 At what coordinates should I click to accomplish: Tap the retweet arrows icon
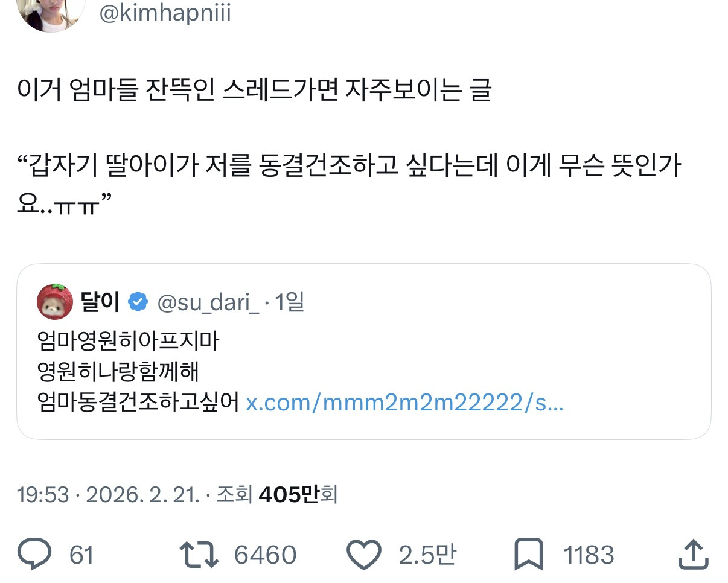pos(201,554)
